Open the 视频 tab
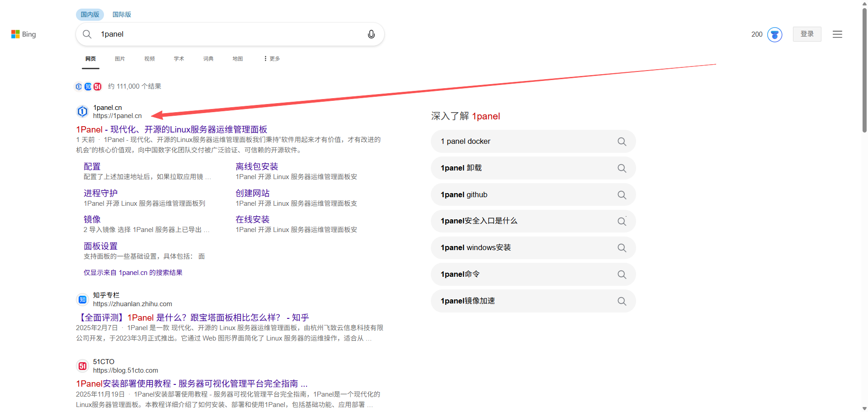 click(150, 59)
